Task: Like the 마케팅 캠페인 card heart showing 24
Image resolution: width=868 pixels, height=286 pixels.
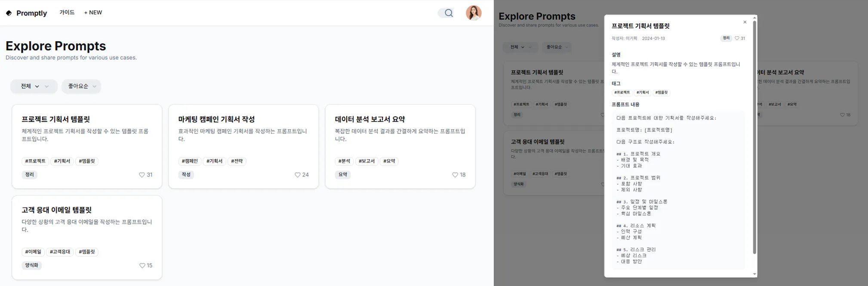Action: tap(297, 175)
